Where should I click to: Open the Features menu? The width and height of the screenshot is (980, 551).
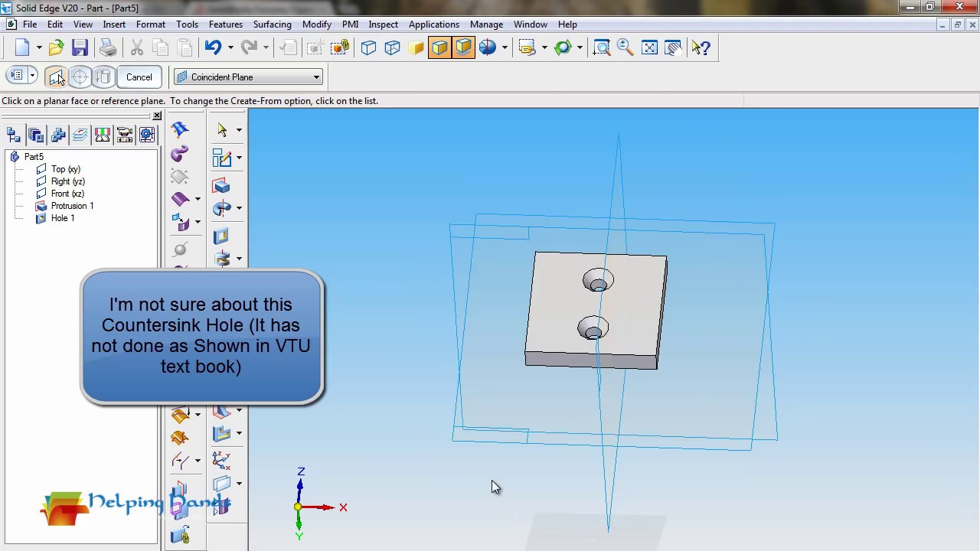(x=226, y=24)
